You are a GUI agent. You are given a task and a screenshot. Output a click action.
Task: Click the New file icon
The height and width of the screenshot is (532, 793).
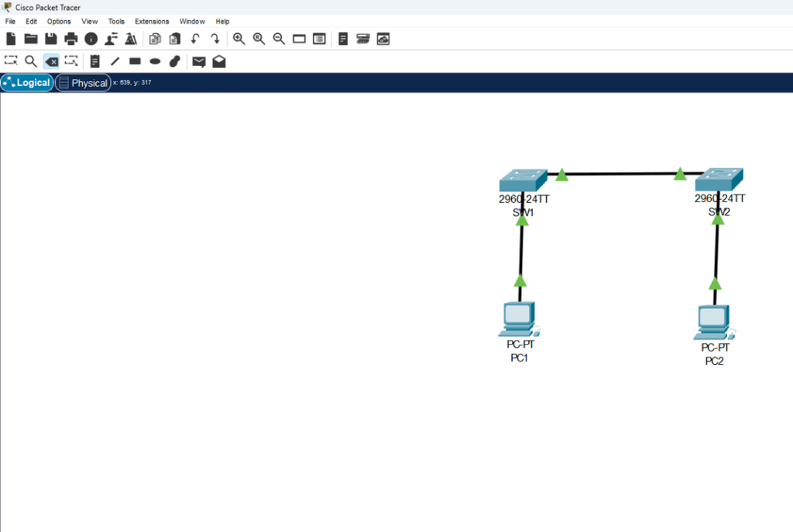(x=11, y=39)
